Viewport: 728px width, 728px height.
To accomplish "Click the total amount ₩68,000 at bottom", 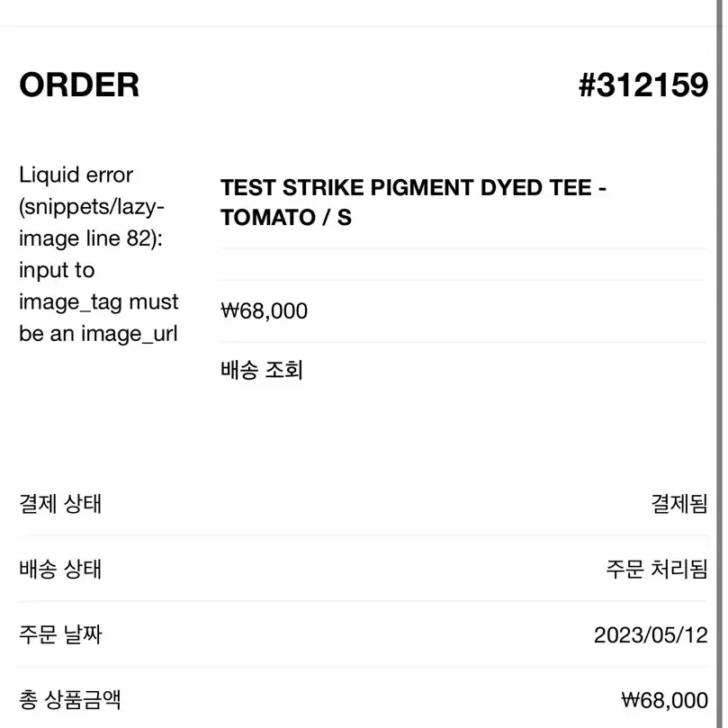I will pyautogui.click(x=665, y=700).
